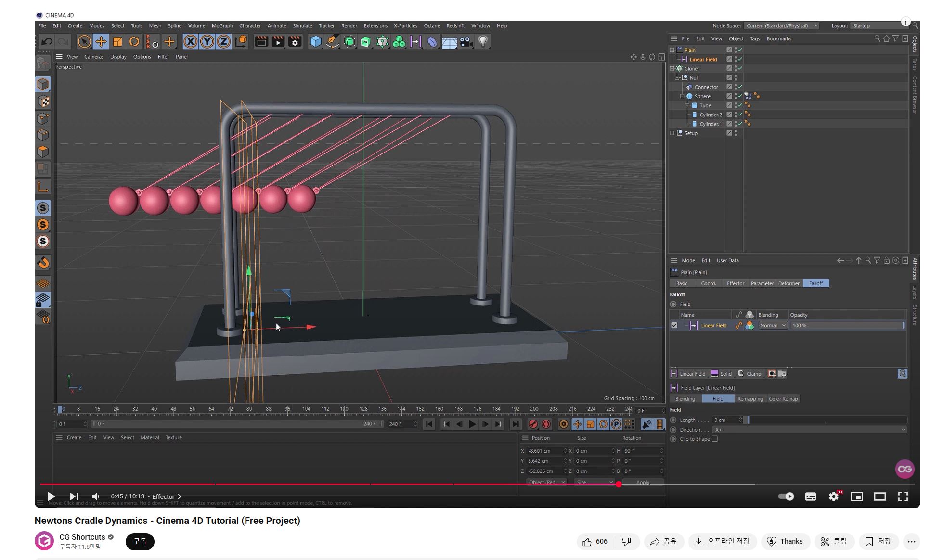Collapse the Cloner object tree

click(x=672, y=68)
